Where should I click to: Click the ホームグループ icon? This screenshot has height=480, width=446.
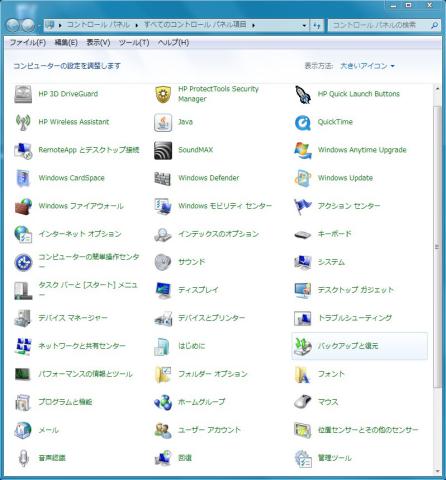point(163,402)
